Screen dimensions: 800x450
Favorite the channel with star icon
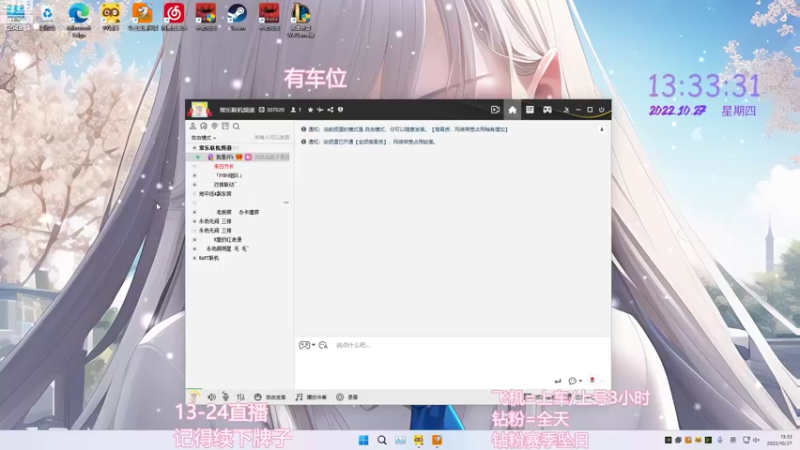tap(310, 110)
